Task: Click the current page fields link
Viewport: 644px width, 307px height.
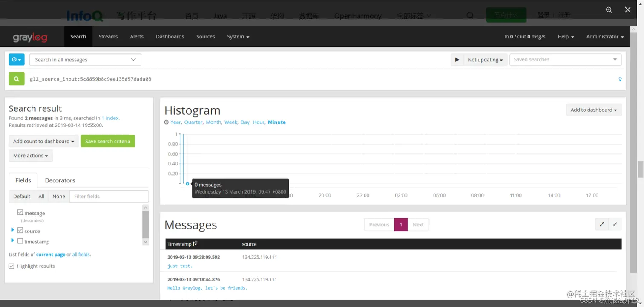Action: (x=51, y=255)
